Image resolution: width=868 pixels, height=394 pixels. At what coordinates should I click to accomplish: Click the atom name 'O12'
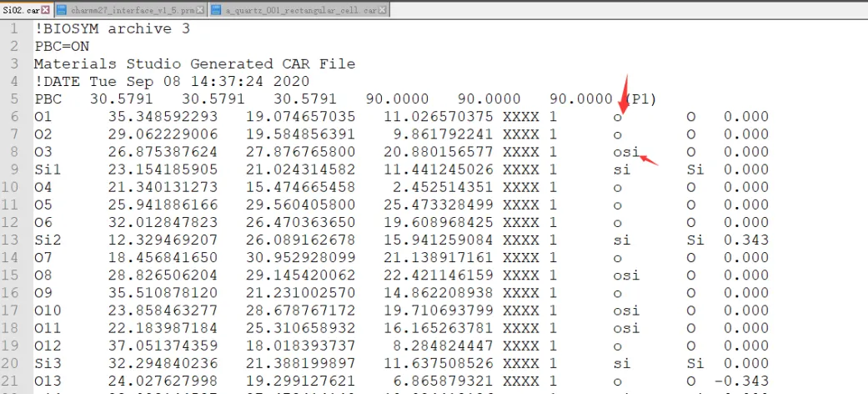tap(48, 346)
